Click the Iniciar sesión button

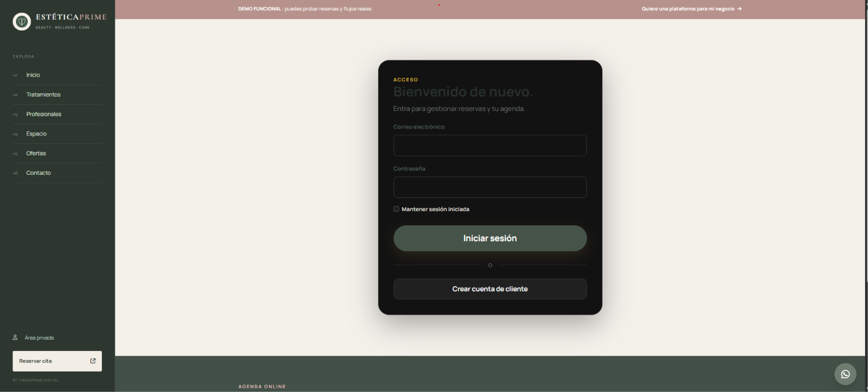490,238
